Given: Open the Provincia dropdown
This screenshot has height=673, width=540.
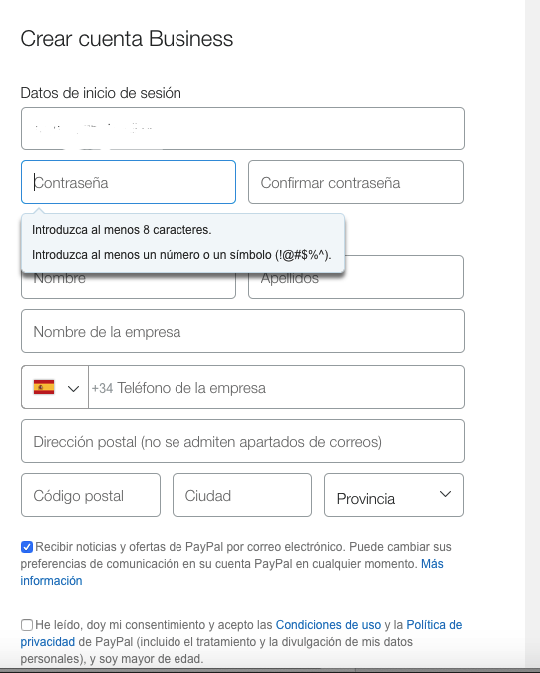Looking at the screenshot, I should (x=394, y=495).
